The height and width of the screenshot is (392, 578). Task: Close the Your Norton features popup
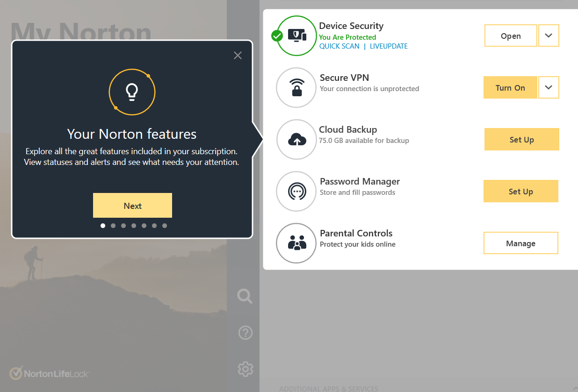pyautogui.click(x=238, y=56)
